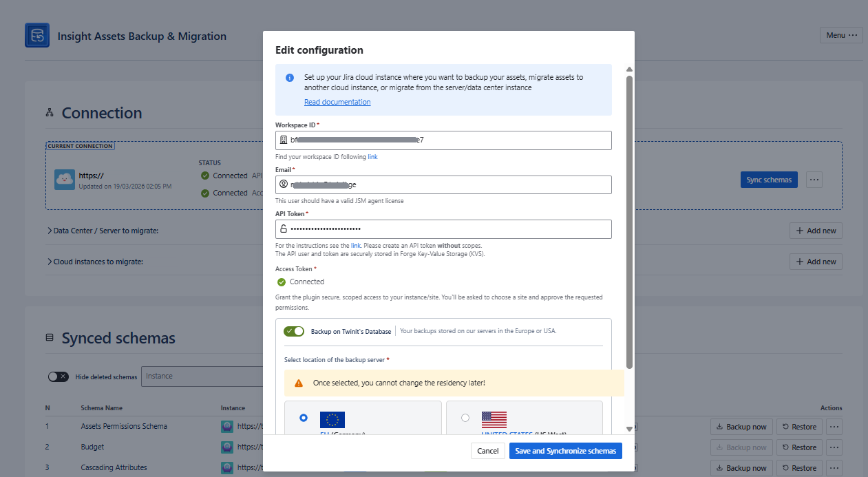
Task: Click the user icon in the Email field
Action: (x=283, y=184)
